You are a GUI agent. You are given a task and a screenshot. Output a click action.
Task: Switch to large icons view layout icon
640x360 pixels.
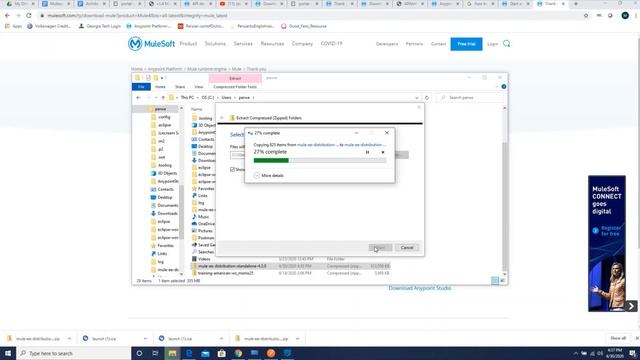click(x=502, y=280)
